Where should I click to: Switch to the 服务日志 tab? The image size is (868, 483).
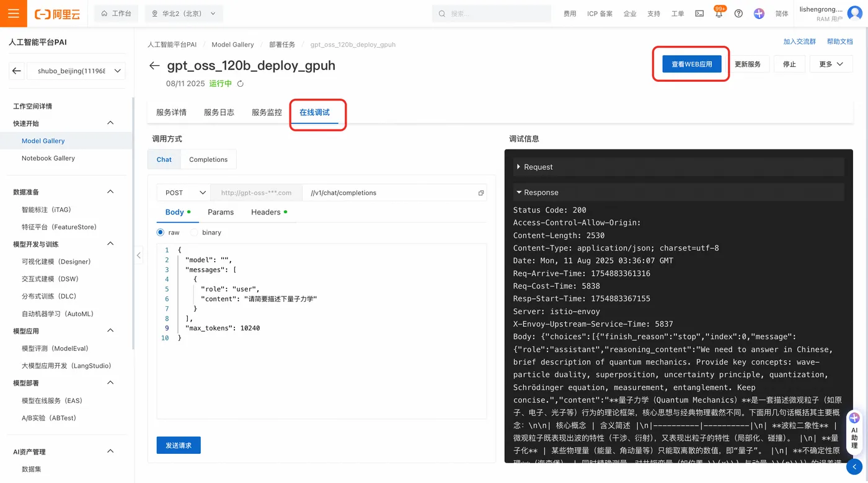tap(219, 112)
